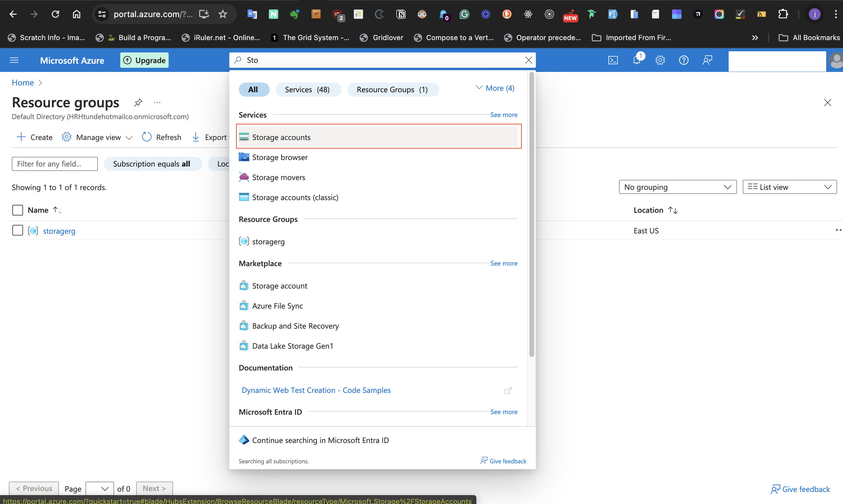This screenshot has width=843, height=504.
Task: Open Azure Cloud Shell icon
Action: [x=613, y=60]
